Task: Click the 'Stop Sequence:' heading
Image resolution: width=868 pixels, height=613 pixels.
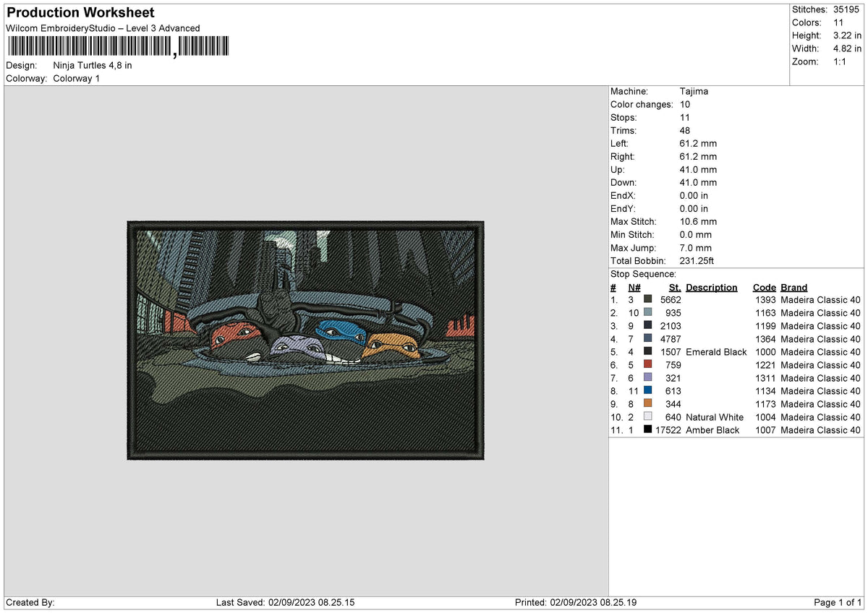Action: pyautogui.click(x=643, y=274)
